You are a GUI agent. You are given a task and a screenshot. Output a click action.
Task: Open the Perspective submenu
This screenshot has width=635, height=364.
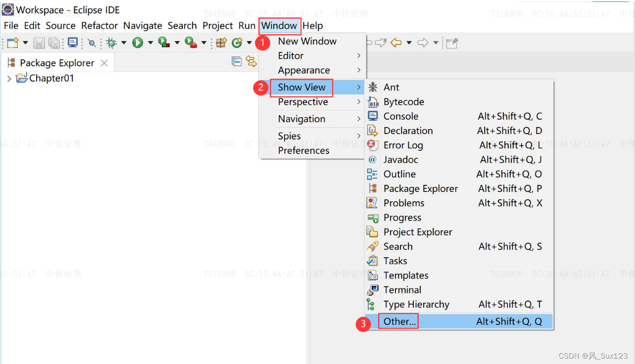coord(312,102)
